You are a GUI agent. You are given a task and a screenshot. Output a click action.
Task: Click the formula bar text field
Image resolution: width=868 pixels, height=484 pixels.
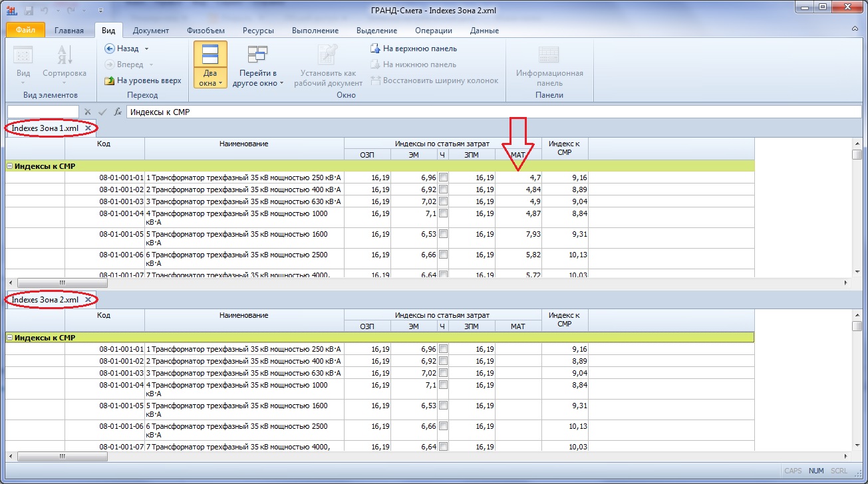[x=466, y=112]
